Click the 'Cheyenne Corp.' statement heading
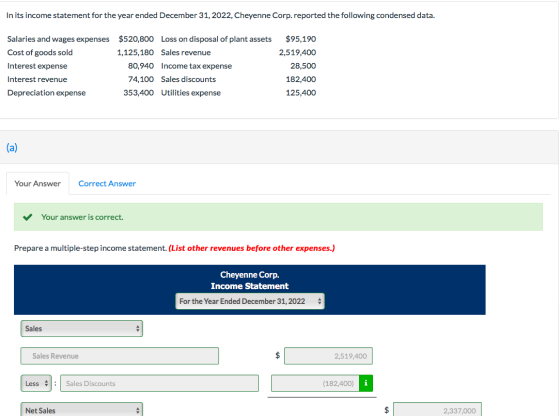This screenshot has height=416, width=560. (250, 275)
